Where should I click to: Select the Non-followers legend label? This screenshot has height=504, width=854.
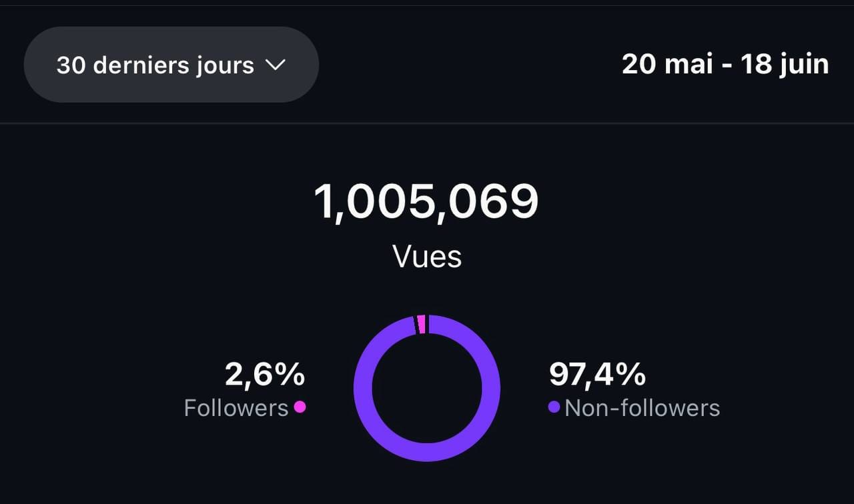click(x=643, y=407)
